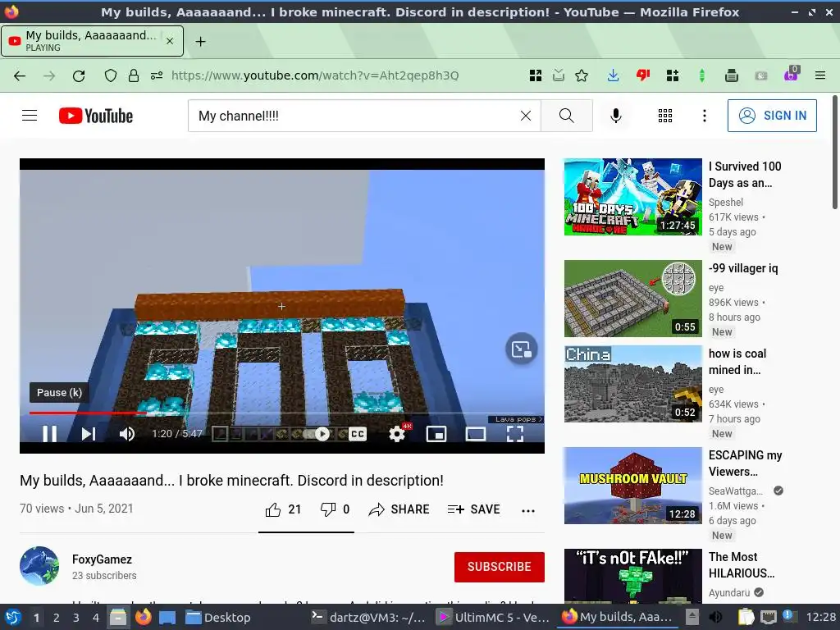
Task: Open the ESCAPING my Viewers video title
Action: pos(745,463)
